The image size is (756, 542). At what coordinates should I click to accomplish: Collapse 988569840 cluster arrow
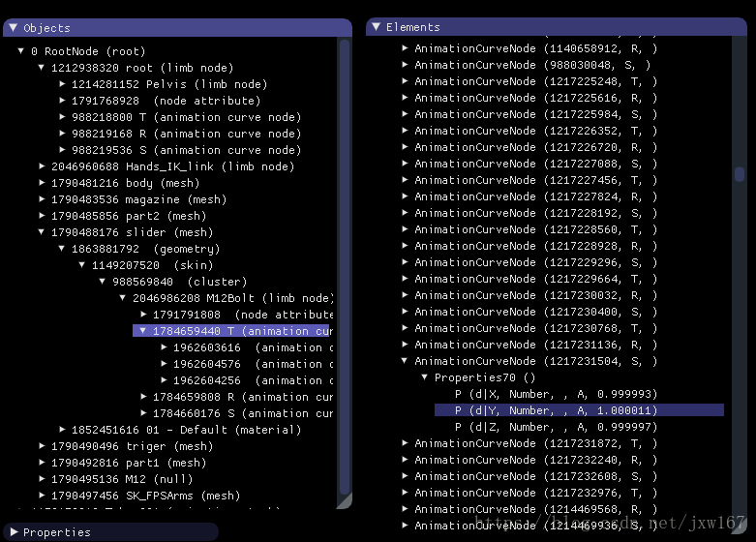[x=103, y=281]
